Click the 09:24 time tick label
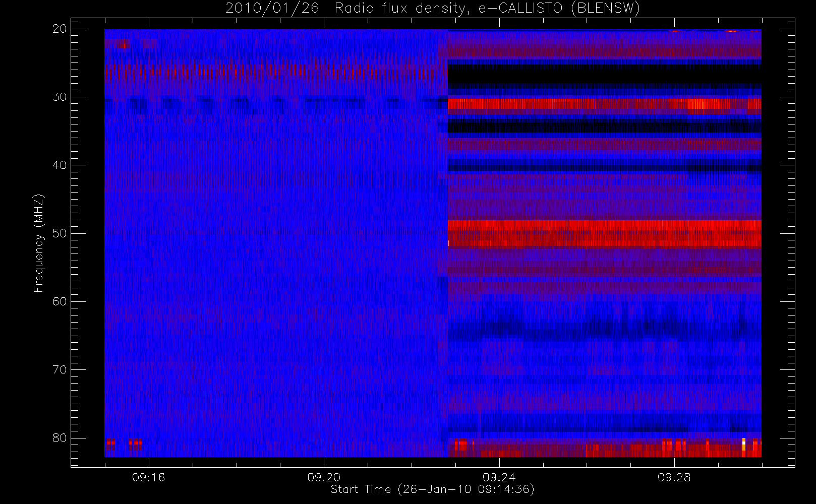This screenshot has height=504, width=816. 499,477
